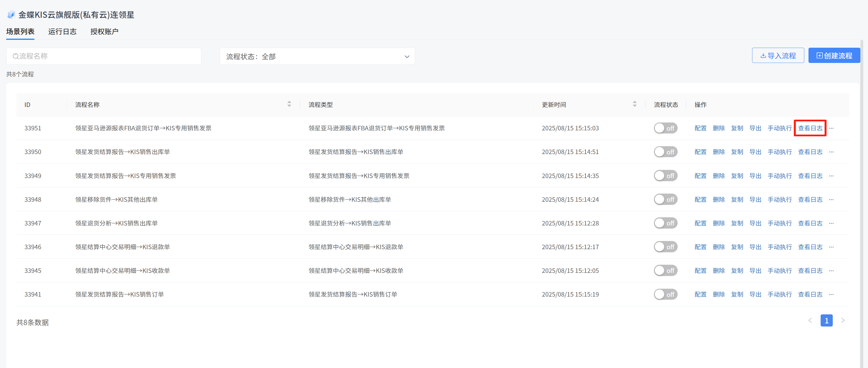Expand the 流程状态 全部 dropdown
868x368 pixels.
click(x=317, y=56)
